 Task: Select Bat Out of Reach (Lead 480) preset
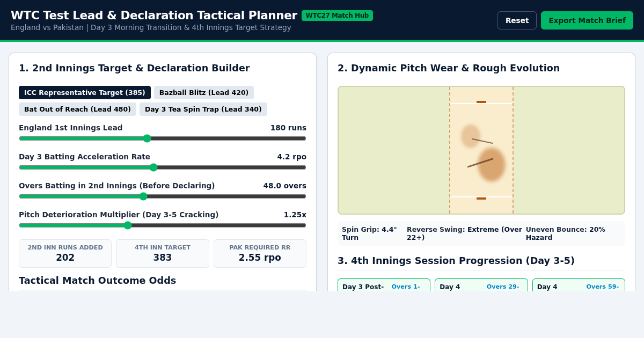[78, 109]
